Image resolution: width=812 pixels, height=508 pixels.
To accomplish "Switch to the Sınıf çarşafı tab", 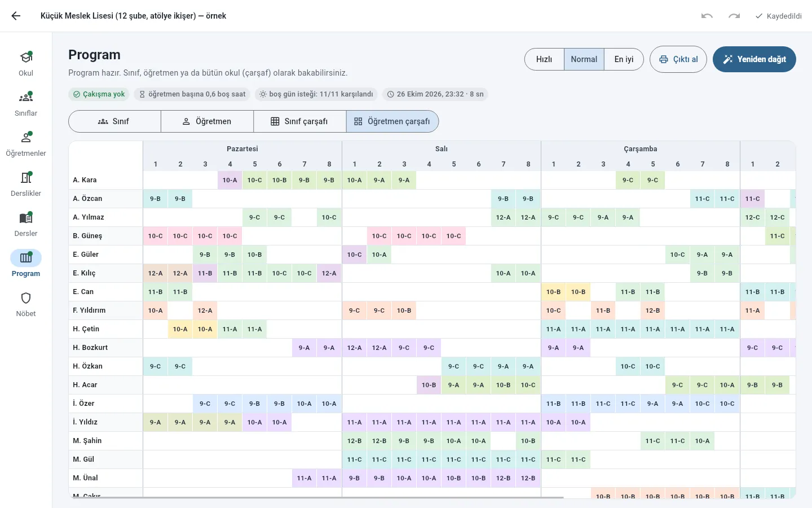I will tap(299, 121).
